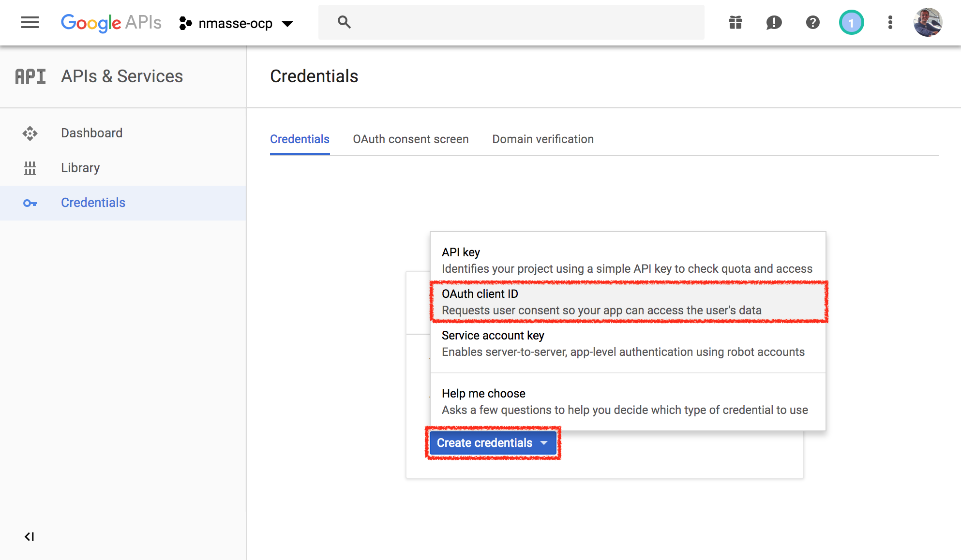The width and height of the screenshot is (961, 560).
Task: Click the search magnifier in search bar
Action: pyautogui.click(x=344, y=22)
